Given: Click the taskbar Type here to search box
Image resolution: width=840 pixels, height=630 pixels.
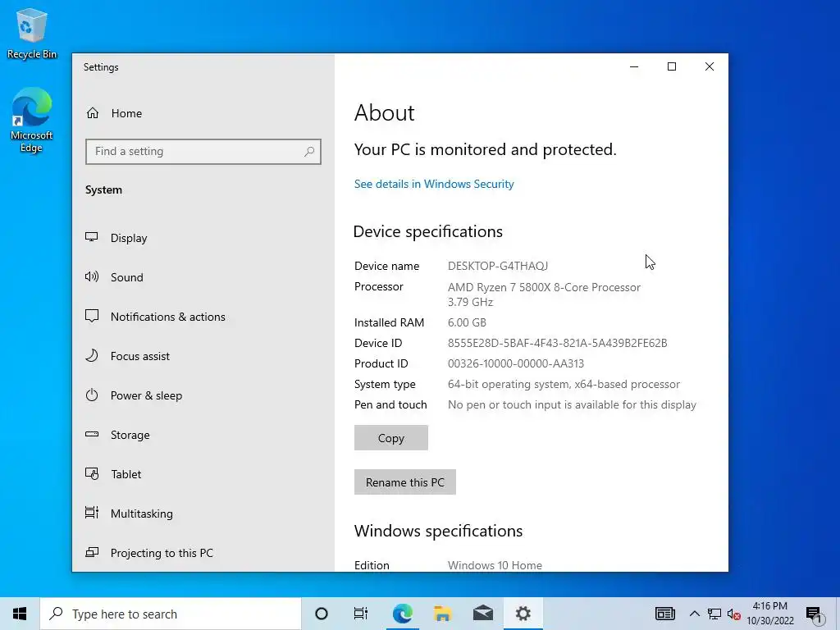Looking at the screenshot, I should click(171, 614).
